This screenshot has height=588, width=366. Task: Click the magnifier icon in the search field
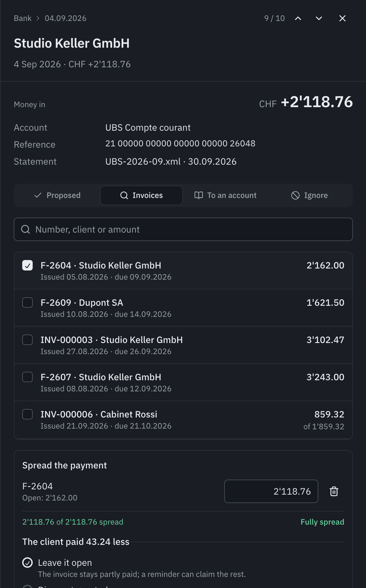(x=25, y=229)
